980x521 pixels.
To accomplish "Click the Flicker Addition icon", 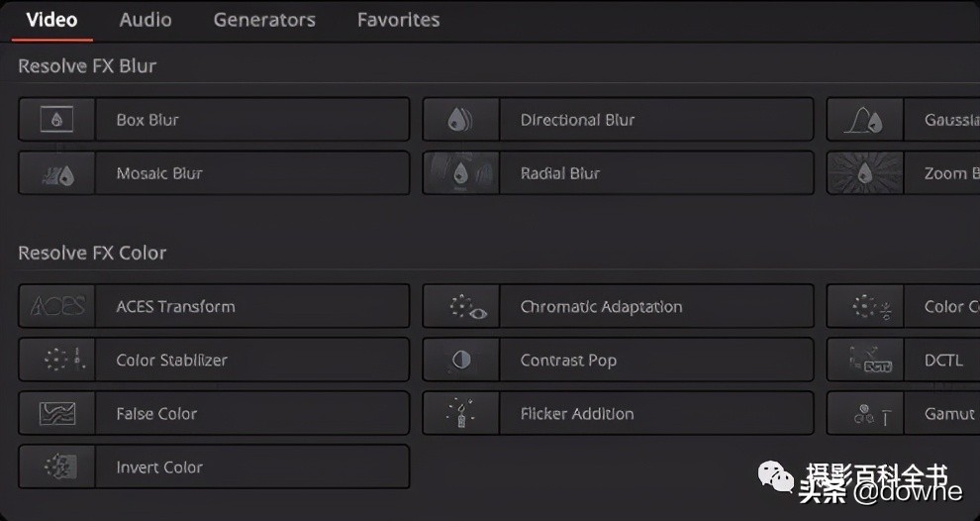I will click(x=460, y=414).
